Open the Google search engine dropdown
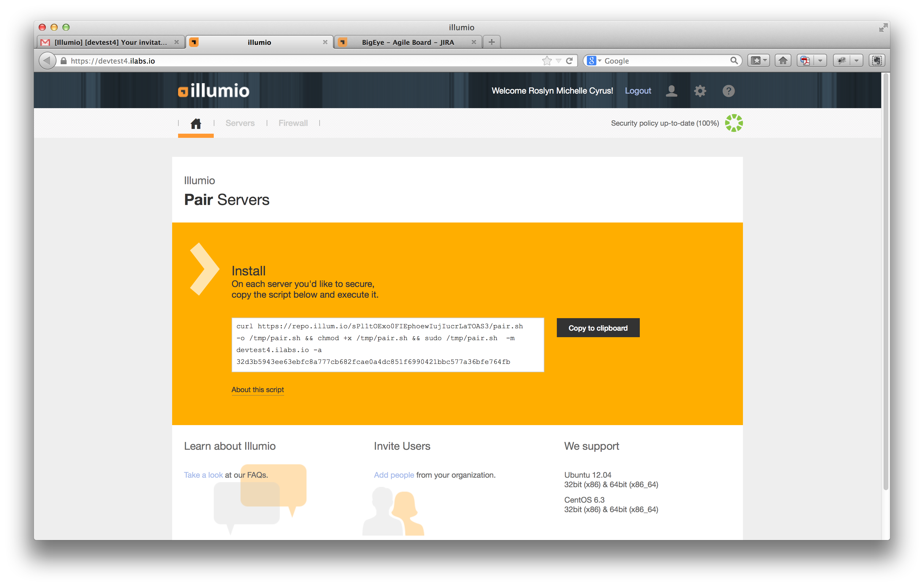This screenshot has width=924, height=587. (594, 61)
